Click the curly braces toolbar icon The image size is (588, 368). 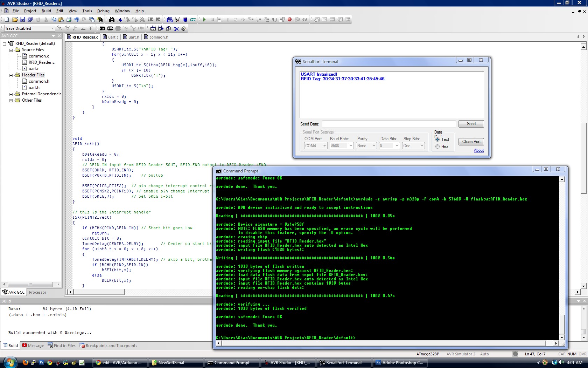tap(274, 20)
